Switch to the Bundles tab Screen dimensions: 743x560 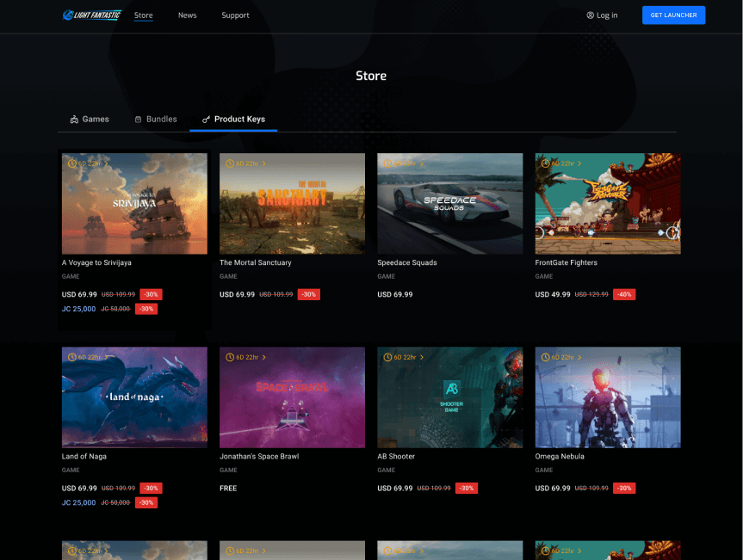coord(156,120)
